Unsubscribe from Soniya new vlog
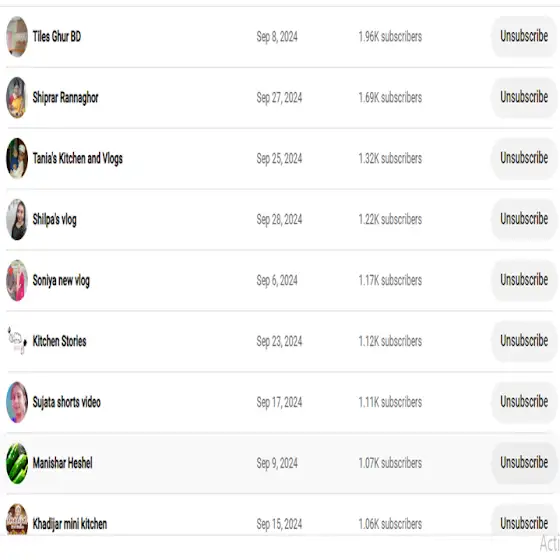This screenshot has width=560, height=560. [524, 280]
